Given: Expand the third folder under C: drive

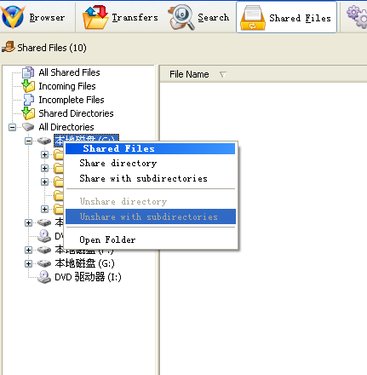Looking at the screenshot, I should [45, 182].
